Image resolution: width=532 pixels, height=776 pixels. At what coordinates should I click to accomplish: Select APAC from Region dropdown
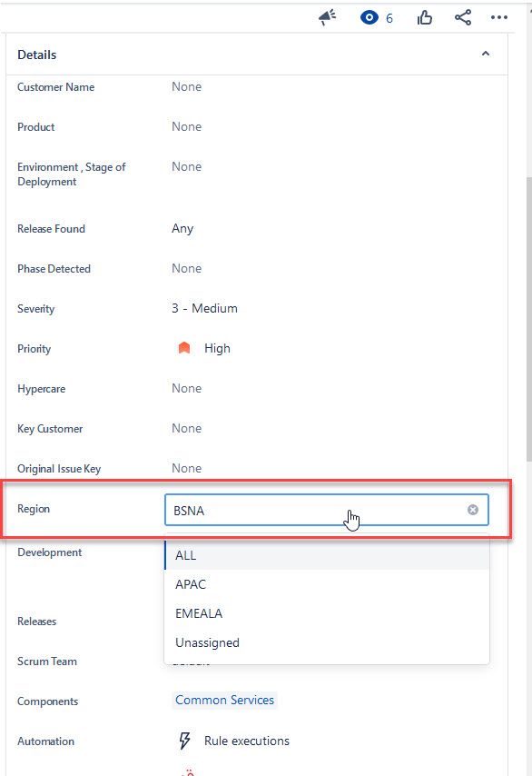tap(327, 584)
